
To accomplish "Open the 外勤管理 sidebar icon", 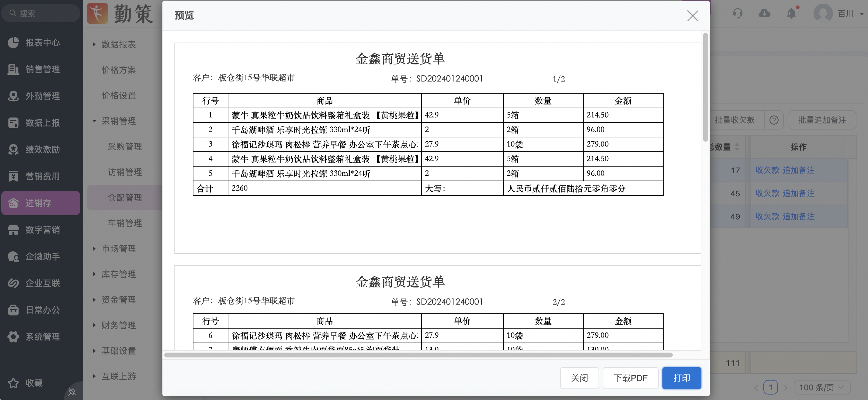I will tap(13, 96).
